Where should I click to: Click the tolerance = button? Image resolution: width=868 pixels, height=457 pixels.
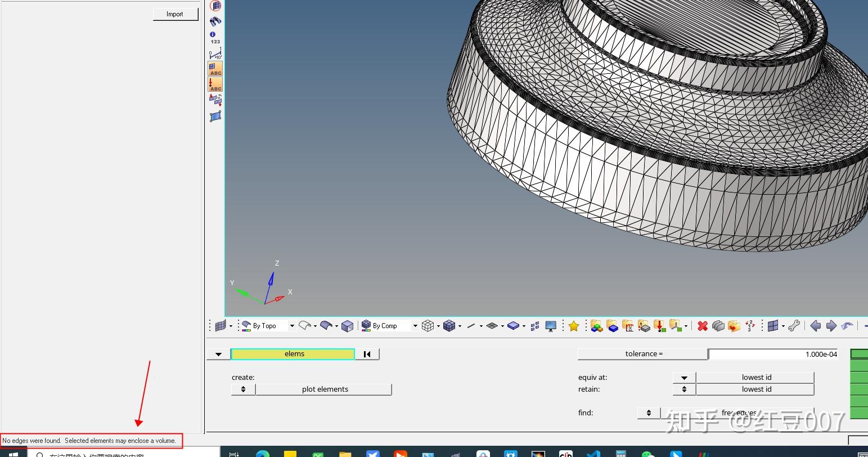coord(643,354)
